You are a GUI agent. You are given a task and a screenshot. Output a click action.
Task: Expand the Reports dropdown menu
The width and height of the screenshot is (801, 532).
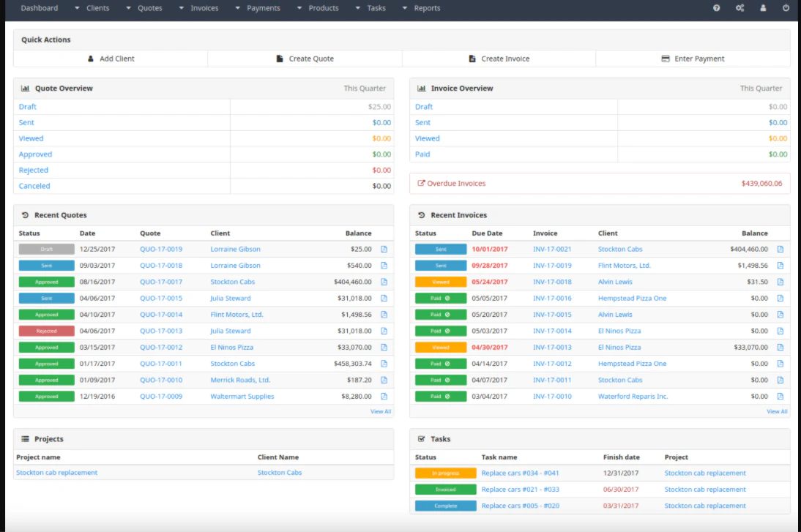(x=422, y=8)
